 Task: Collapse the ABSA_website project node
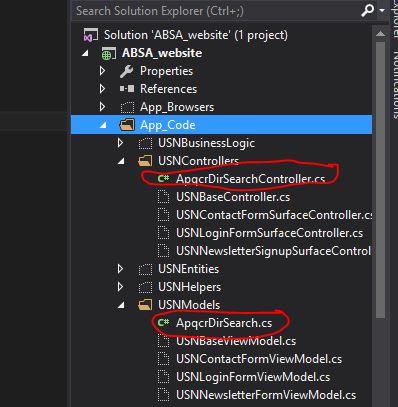(86, 53)
